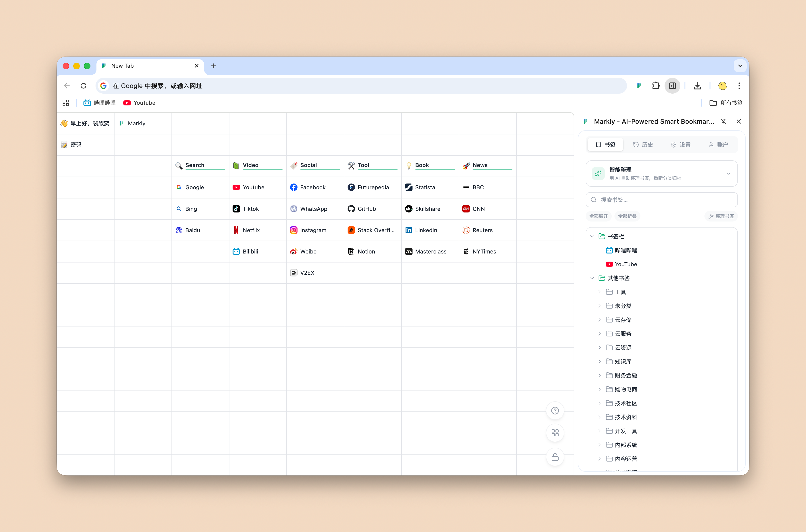Click the 全部展开 button
806x532 pixels.
click(x=598, y=216)
